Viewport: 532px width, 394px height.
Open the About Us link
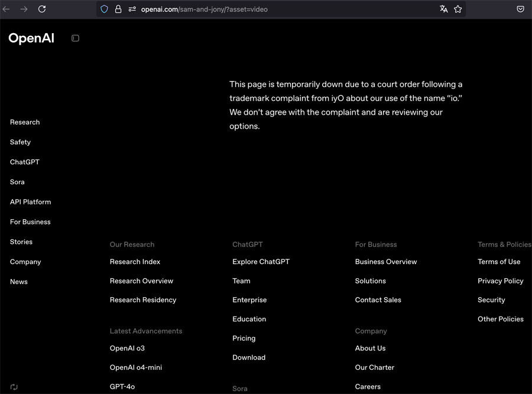point(371,349)
